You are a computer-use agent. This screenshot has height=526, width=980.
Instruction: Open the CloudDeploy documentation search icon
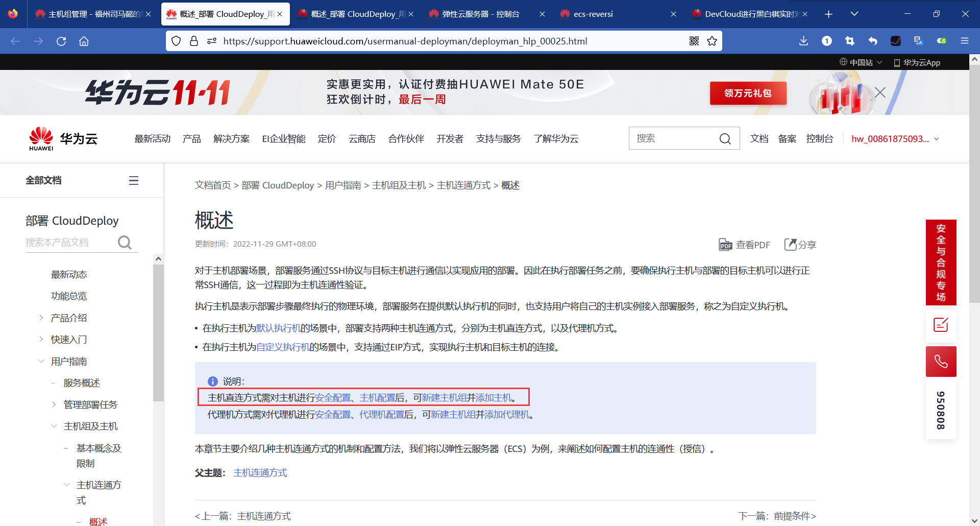point(124,242)
